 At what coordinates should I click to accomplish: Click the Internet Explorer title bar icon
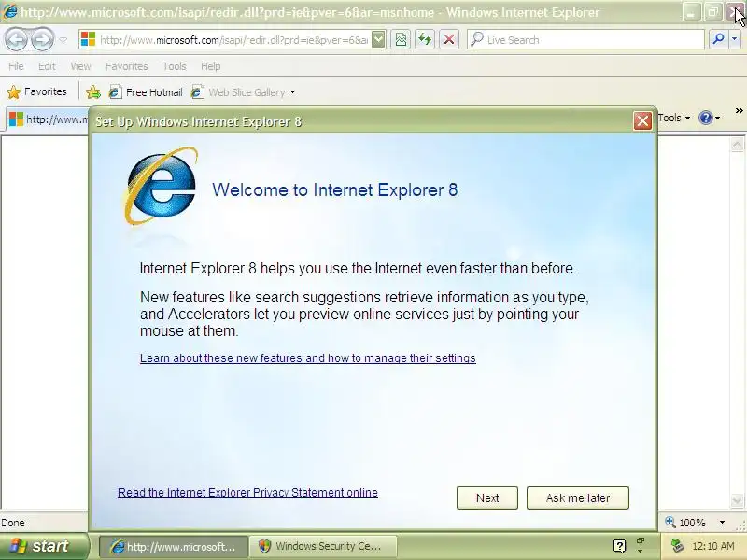coord(9,11)
